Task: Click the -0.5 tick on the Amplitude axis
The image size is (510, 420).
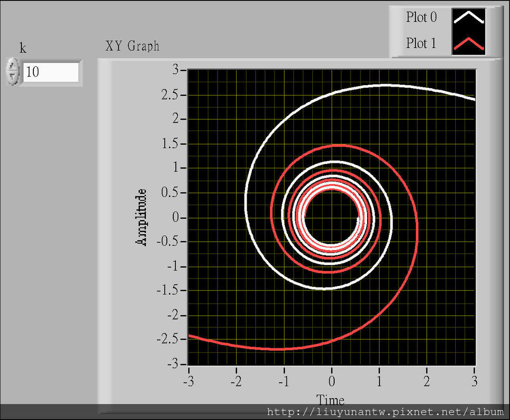Action: [x=167, y=242]
